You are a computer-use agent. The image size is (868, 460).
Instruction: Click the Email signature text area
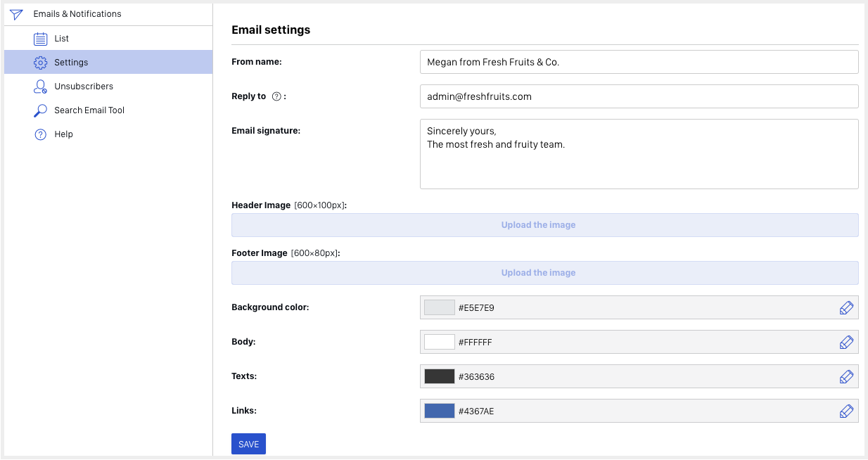[x=639, y=154]
